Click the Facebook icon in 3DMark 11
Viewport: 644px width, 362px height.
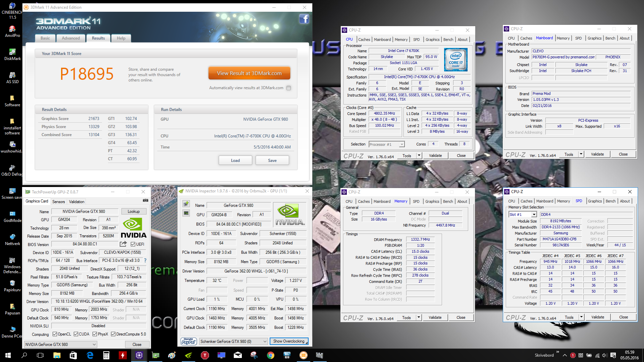[x=304, y=19]
